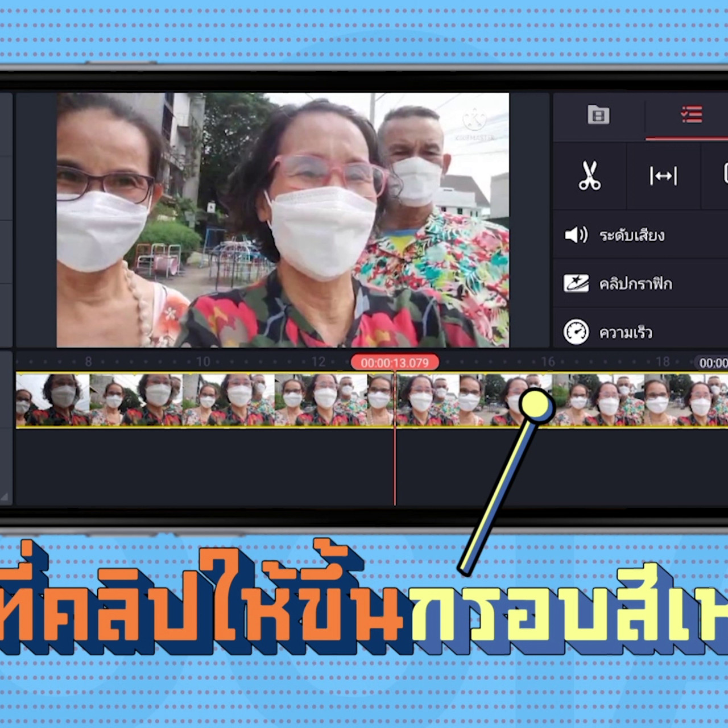
Task: Click the clip graphics star icon
Action: [x=576, y=283]
